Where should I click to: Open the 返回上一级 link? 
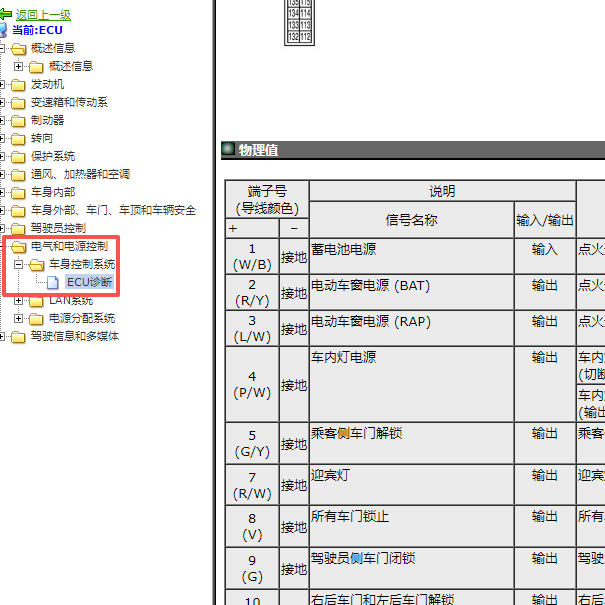tap(43, 15)
